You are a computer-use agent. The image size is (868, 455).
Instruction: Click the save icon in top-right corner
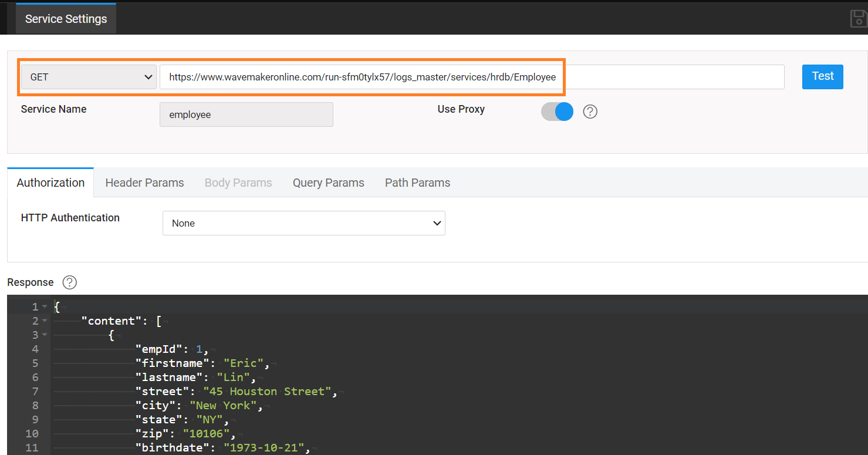tap(859, 18)
